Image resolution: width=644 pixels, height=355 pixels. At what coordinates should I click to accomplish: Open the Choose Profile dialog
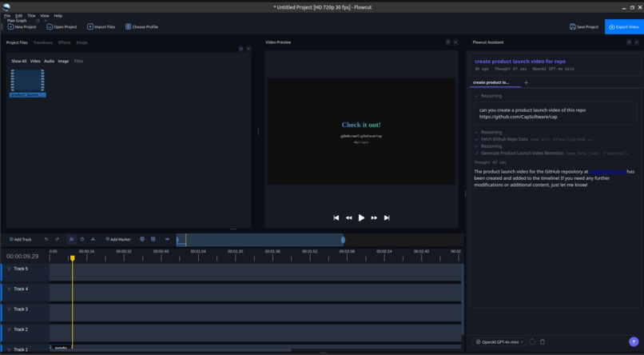point(141,26)
